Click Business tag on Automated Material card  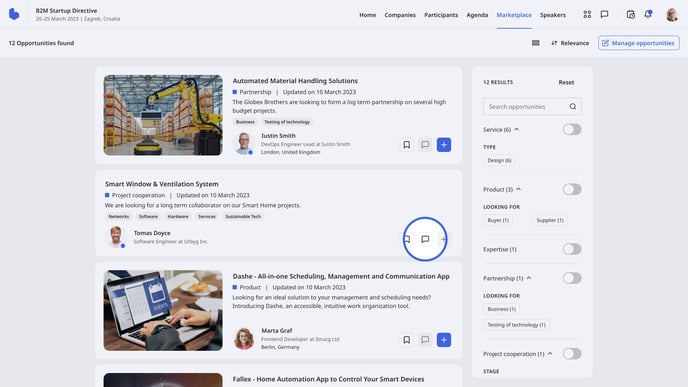245,122
